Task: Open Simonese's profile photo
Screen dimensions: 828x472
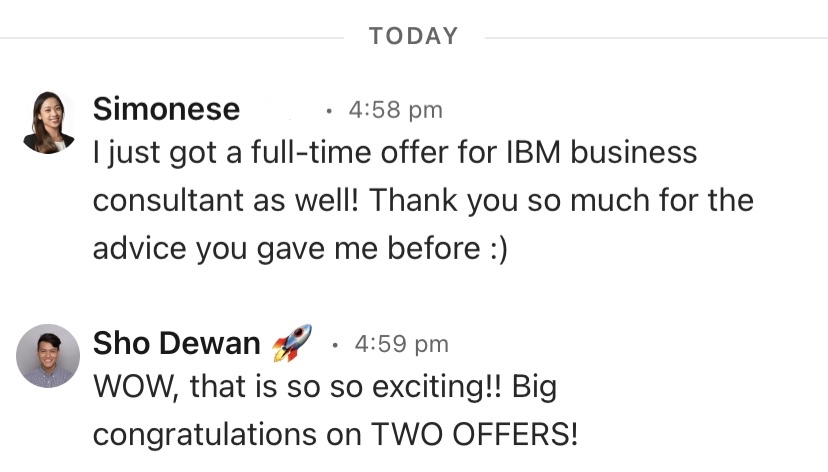Action: pos(48,122)
